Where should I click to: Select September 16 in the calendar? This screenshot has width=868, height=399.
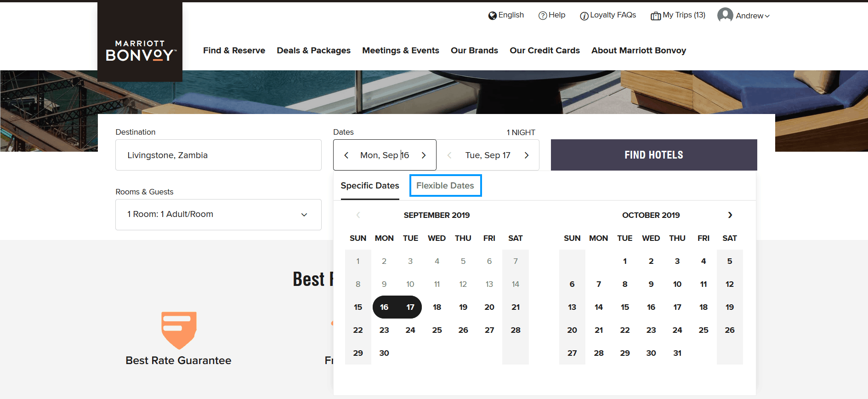[384, 307]
